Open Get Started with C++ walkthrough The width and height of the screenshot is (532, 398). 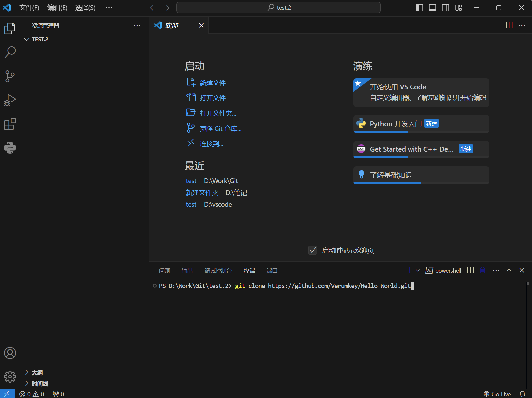421,149
